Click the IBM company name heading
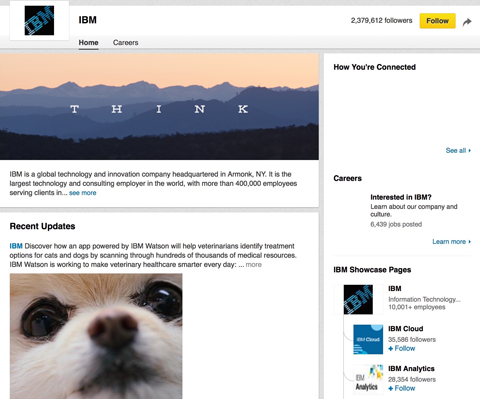480x399 pixels. 88,20
